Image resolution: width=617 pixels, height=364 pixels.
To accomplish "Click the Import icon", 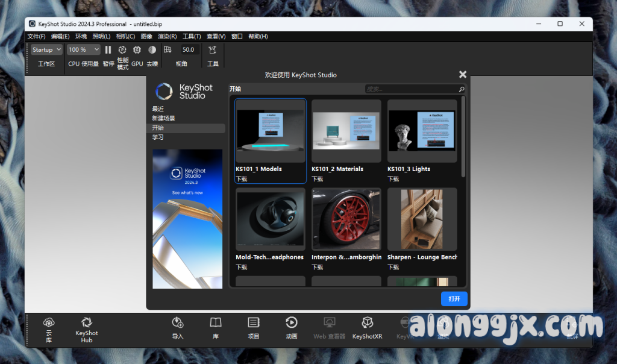I will pos(178,324).
